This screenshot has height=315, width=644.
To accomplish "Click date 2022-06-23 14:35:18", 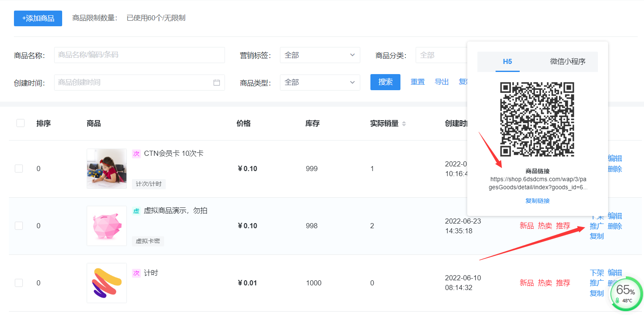I will (x=463, y=226).
